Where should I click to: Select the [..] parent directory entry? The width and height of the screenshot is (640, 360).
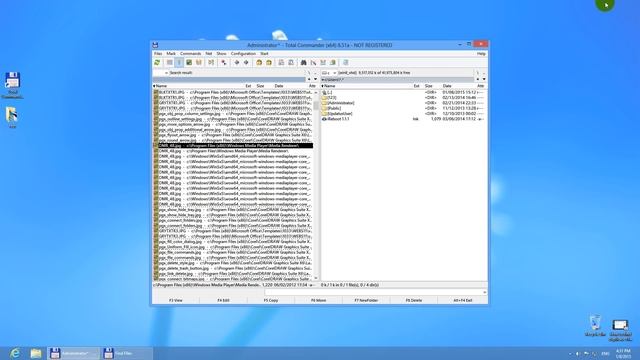coord(329,92)
